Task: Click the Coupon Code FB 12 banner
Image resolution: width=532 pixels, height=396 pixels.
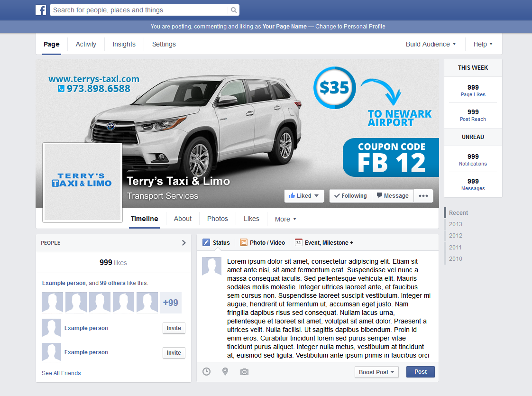Action: [x=391, y=157]
